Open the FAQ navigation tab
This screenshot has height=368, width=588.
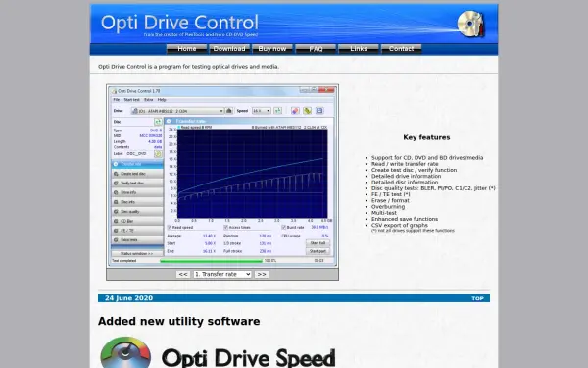[316, 49]
